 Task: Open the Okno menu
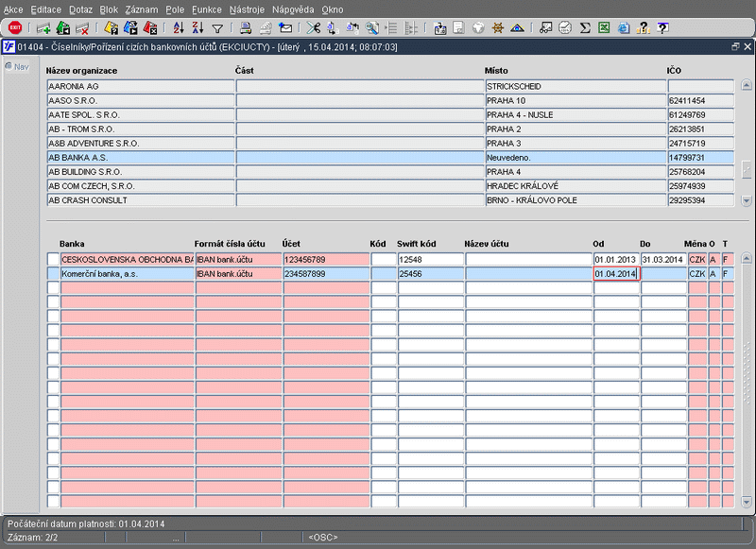pos(333,9)
